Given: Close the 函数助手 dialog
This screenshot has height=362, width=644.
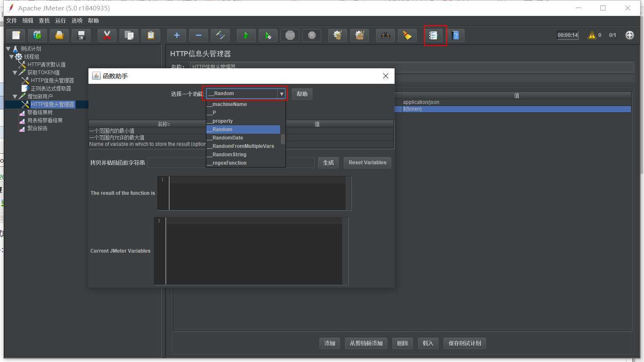Looking at the screenshot, I should [386, 76].
